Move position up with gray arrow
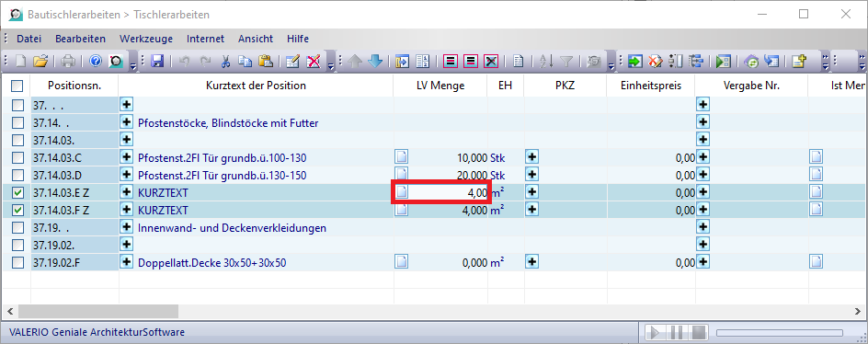Viewport: 868px width, 344px height. pos(355,62)
